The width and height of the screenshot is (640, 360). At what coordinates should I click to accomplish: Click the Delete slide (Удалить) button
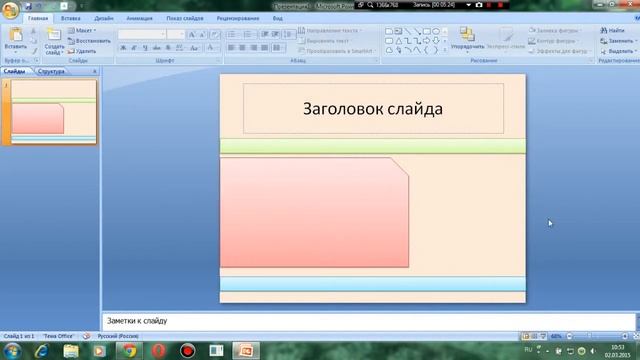coord(82,51)
